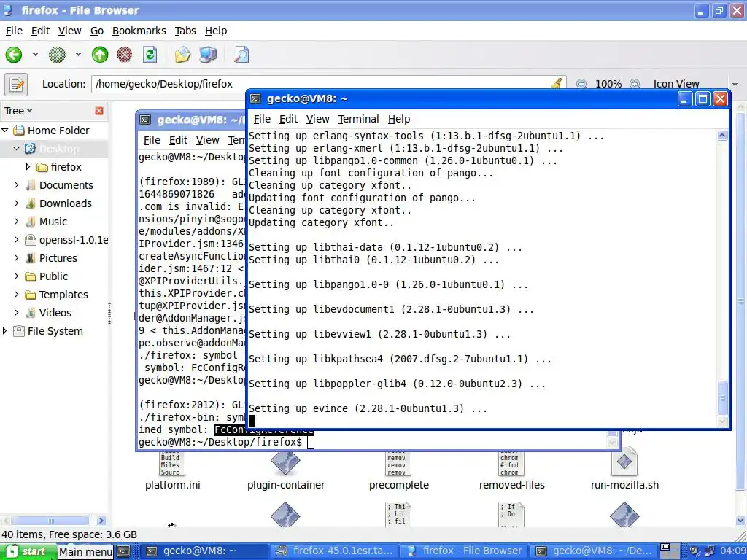Click the Computer toolbar icon
The height and width of the screenshot is (560, 747).
(x=208, y=55)
